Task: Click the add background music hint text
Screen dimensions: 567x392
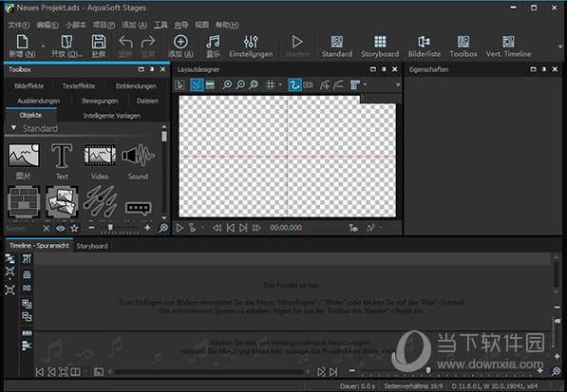Action: click(x=291, y=343)
